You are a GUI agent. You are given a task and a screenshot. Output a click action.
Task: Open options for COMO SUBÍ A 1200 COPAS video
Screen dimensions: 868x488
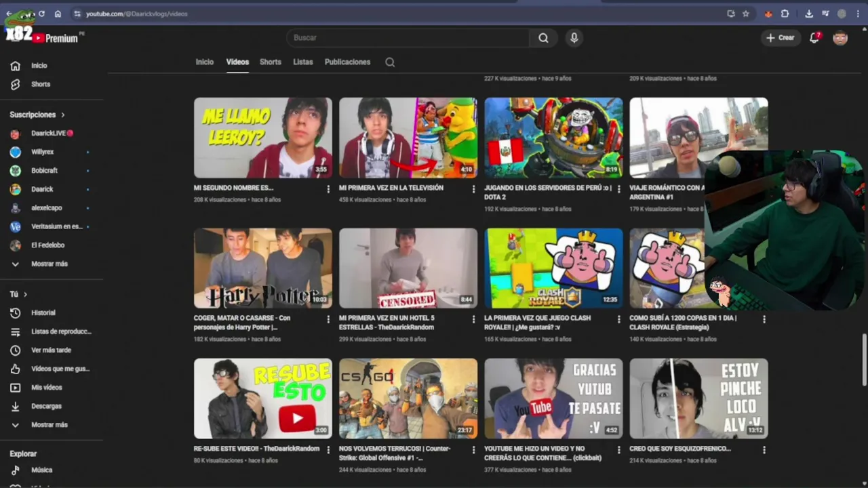(764, 319)
